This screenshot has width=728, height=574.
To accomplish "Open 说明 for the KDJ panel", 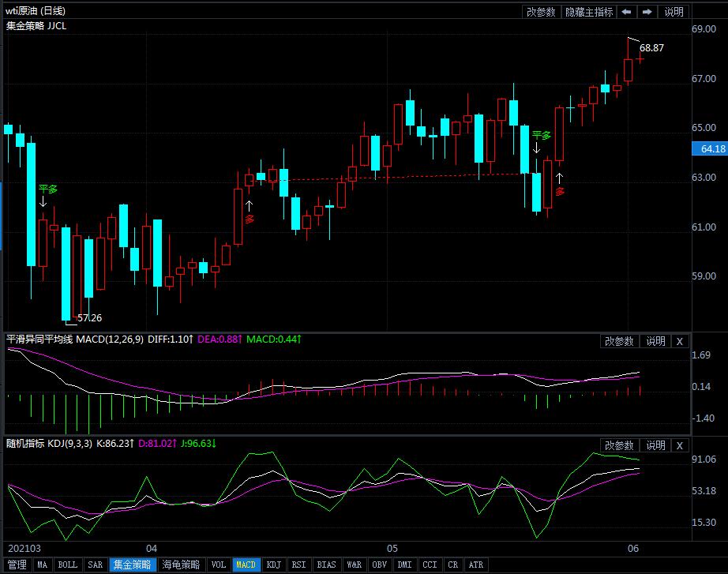I will (x=655, y=445).
